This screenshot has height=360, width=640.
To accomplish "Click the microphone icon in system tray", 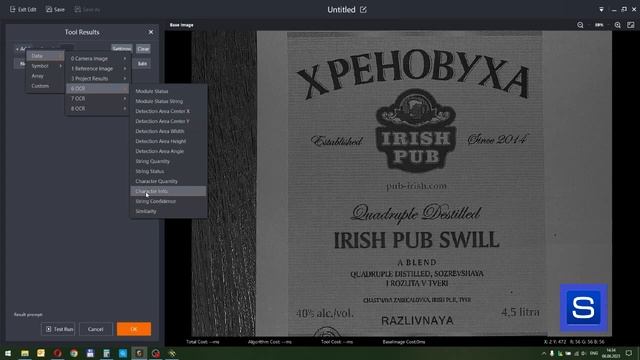I will tap(552, 353).
